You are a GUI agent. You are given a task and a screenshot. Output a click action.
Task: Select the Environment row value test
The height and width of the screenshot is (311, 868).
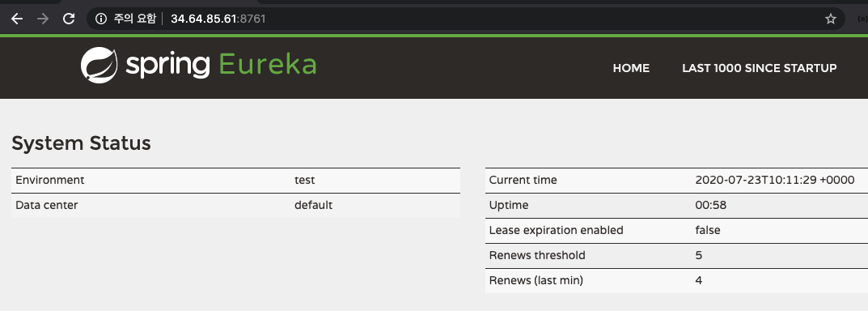pyautogui.click(x=304, y=180)
